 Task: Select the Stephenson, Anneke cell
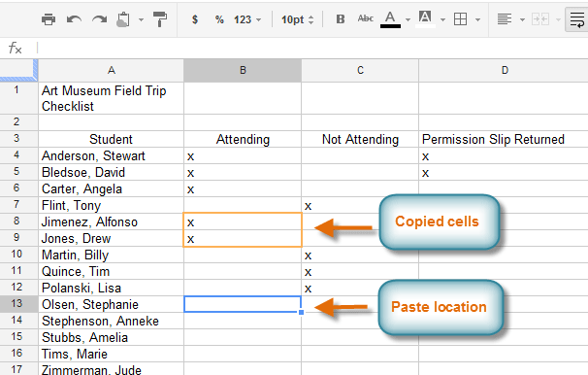(111, 321)
